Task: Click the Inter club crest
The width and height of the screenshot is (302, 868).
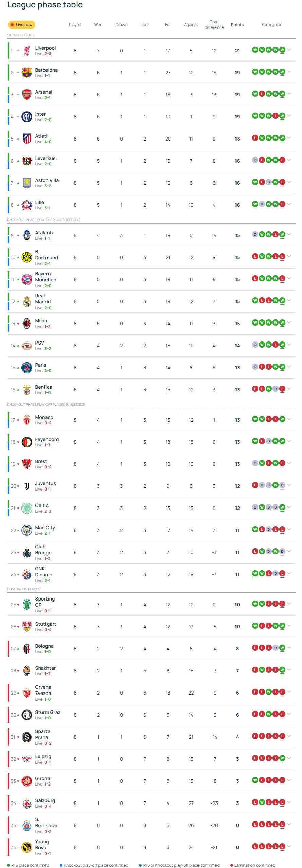Action: click(x=27, y=117)
